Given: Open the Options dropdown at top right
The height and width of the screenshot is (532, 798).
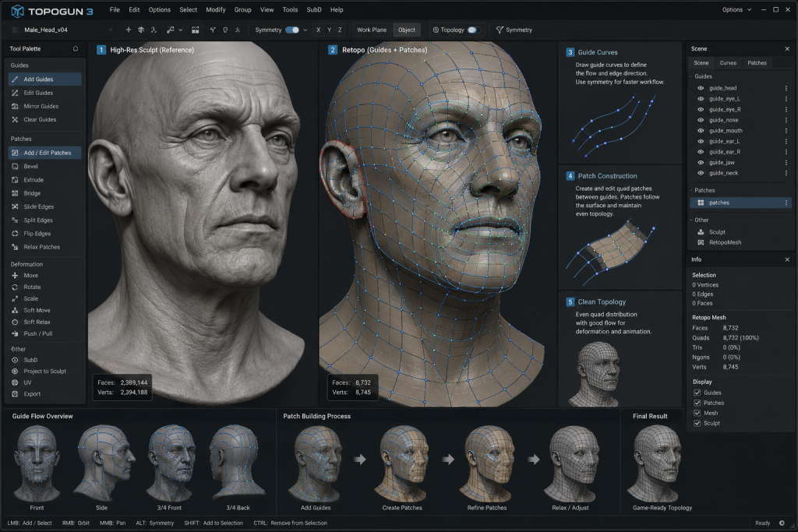Looking at the screenshot, I should pyautogui.click(x=736, y=9).
